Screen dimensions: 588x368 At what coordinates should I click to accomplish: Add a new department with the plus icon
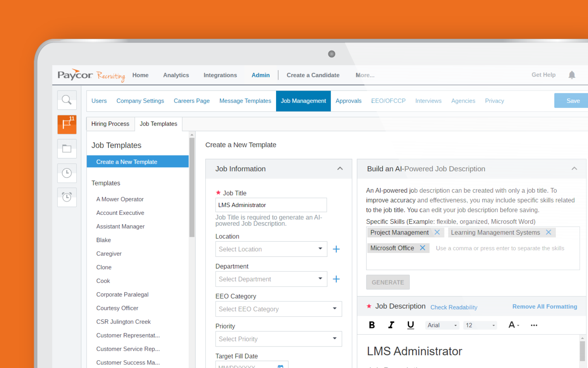tap(336, 279)
